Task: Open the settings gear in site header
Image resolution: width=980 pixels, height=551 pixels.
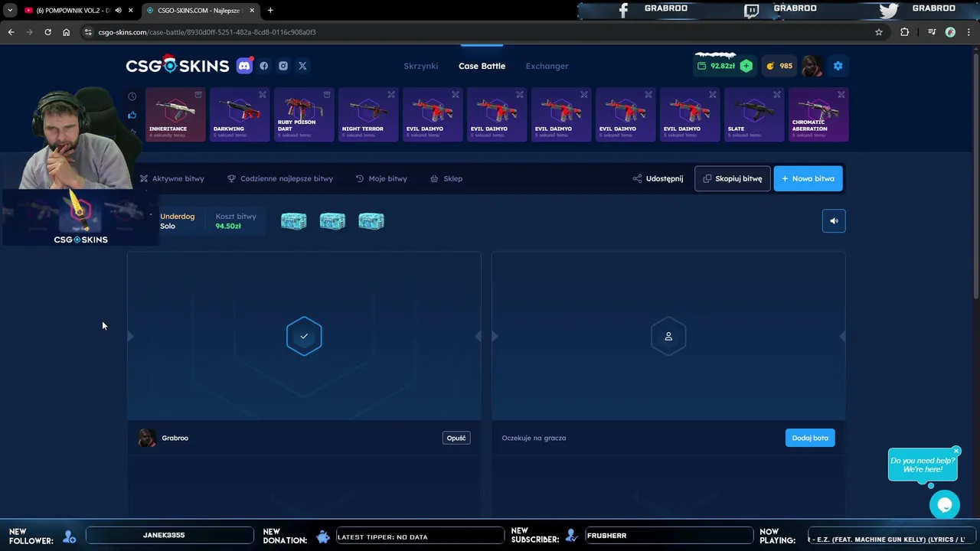Action: click(x=838, y=66)
